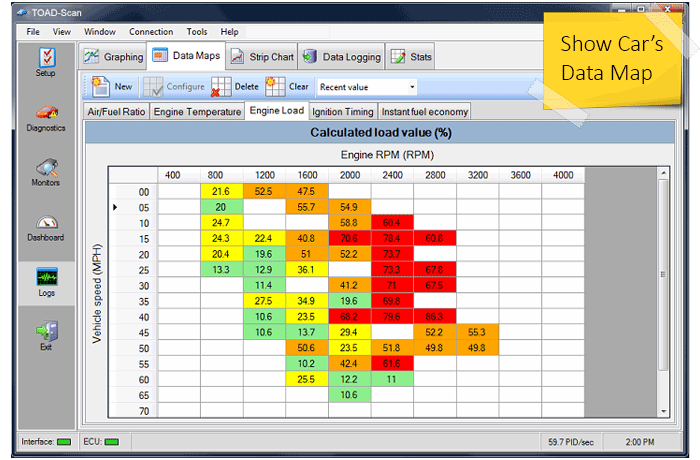Click the Delete grid icon
Image resolution: width=700 pixels, height=460 pixels.
221,87
